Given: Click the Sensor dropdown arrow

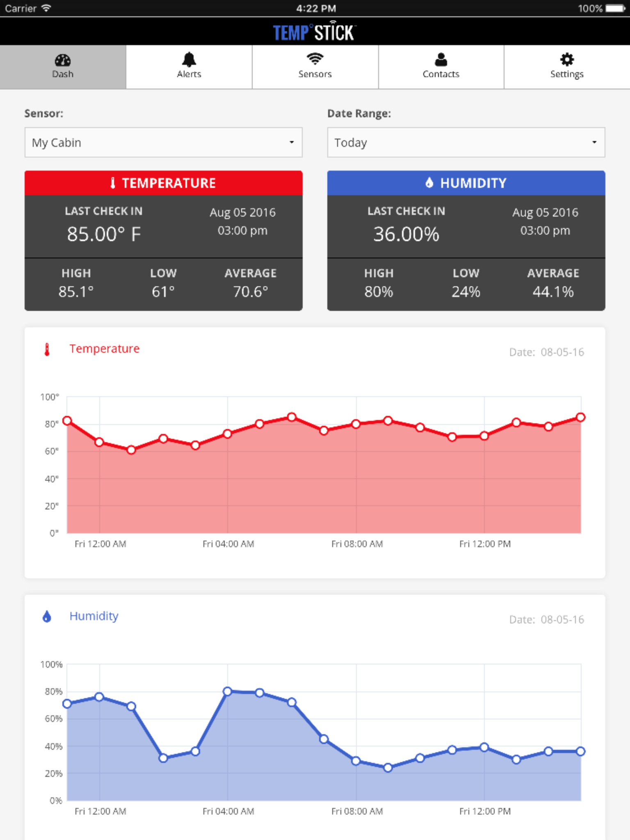Looking at the screenshot, I should (x=292, y=142).
